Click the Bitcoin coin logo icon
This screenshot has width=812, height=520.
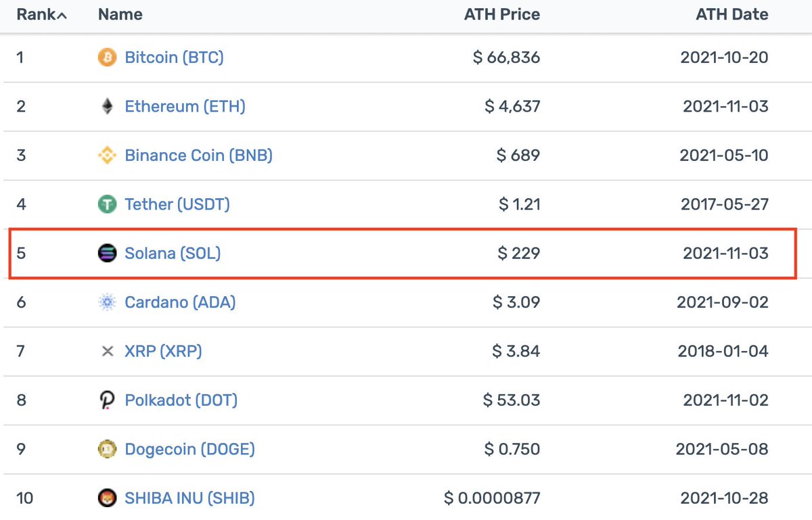pyautogui.click(x=107, y=57)
